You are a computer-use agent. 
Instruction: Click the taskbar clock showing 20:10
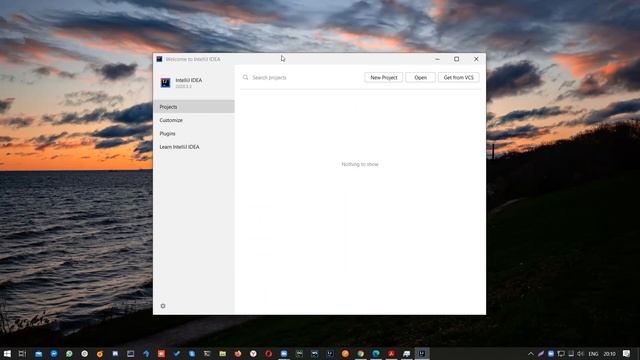pyautogui.click(x=609, y=353)
